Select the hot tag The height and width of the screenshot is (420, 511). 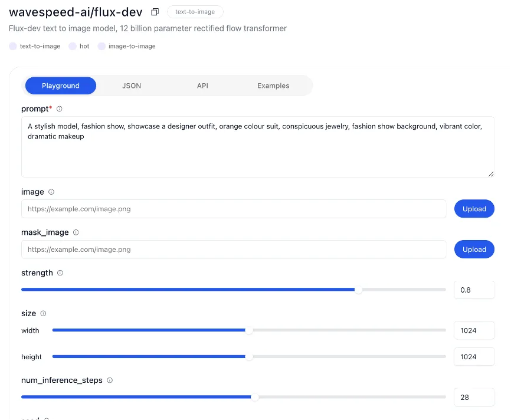79,46
